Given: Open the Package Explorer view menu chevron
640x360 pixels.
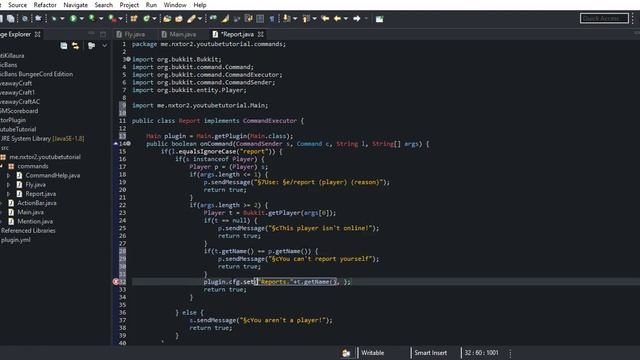Looking at the screenshot, I should click(x=104, y=46).
